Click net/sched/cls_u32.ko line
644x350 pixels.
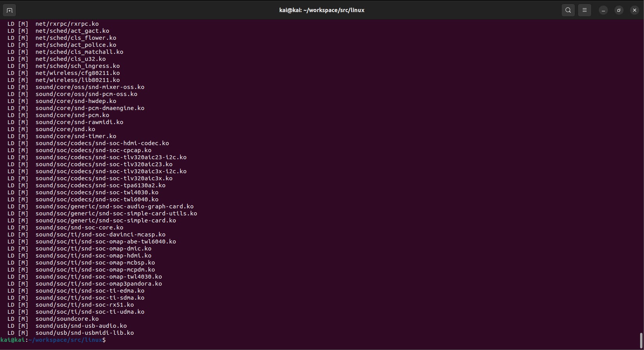57,59
